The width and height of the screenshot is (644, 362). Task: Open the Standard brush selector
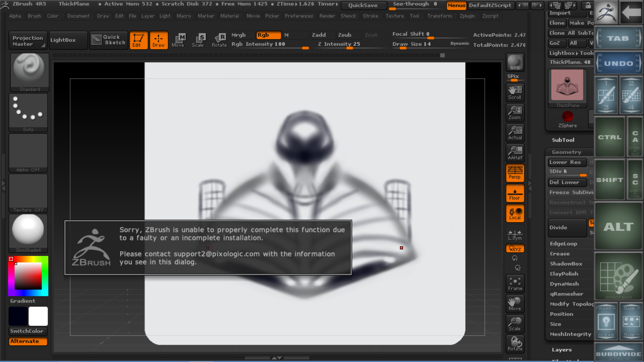(x=29, y=72)
